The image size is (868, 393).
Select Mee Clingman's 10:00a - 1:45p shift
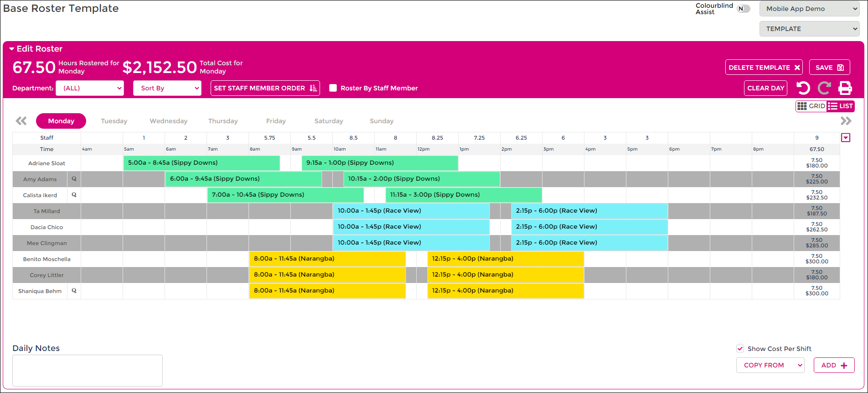(411, 243)
